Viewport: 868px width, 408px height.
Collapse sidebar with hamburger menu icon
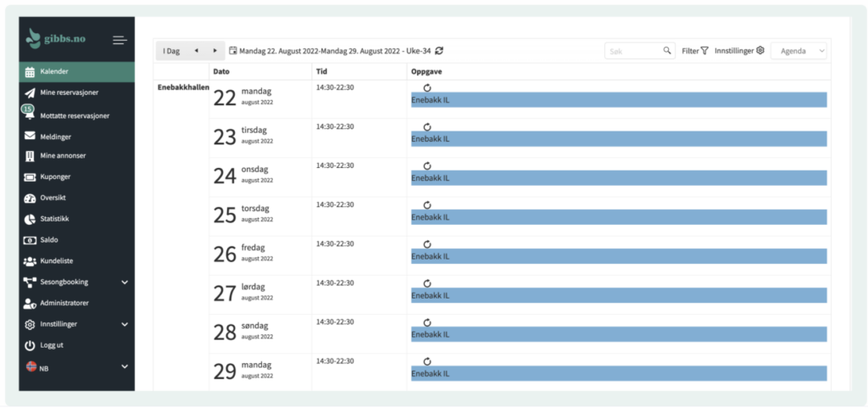[x=120, y=40]
